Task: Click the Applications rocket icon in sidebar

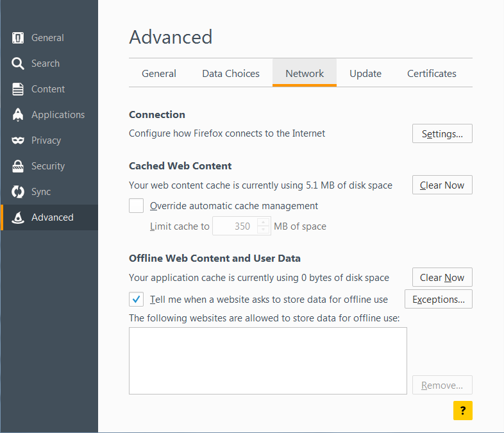Action: coord(18,115)
